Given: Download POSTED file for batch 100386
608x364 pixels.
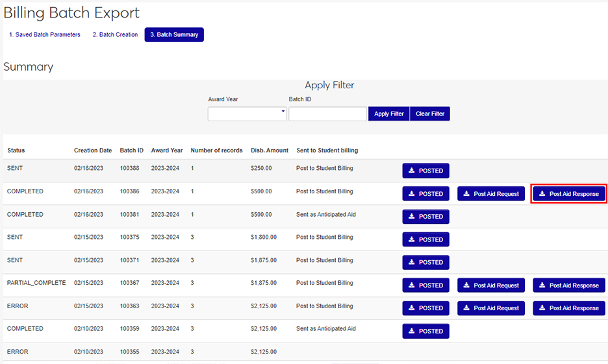Looking at the screenshot, I should pos(425,194).
